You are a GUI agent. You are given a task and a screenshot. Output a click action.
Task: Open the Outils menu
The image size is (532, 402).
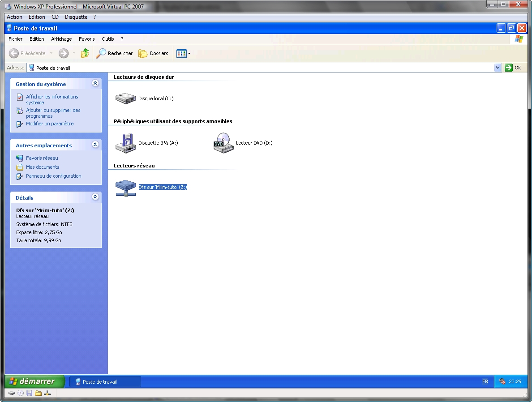(107, 39)
